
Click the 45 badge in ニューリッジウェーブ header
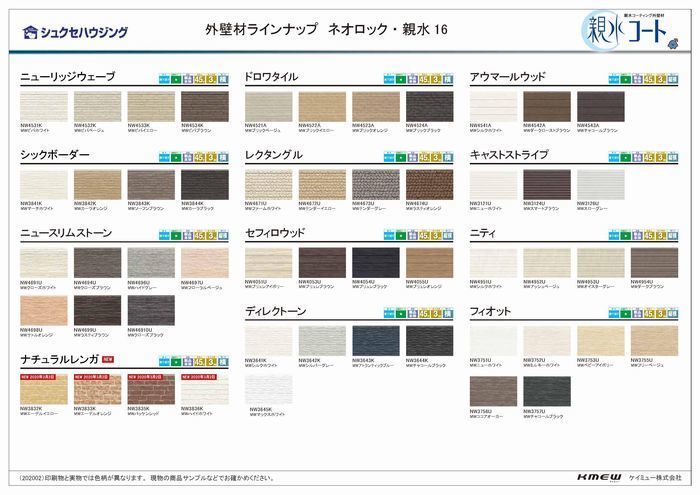tap(199, 79)
